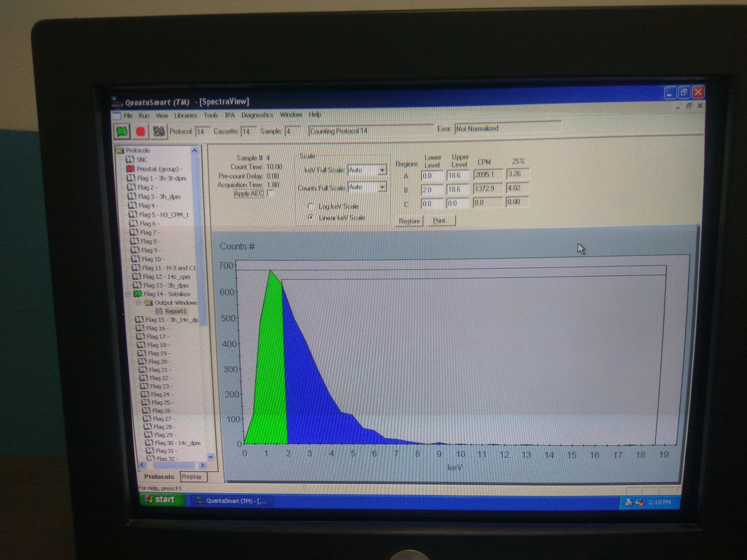Click Region A Lower Level field

tap(432, 176)
